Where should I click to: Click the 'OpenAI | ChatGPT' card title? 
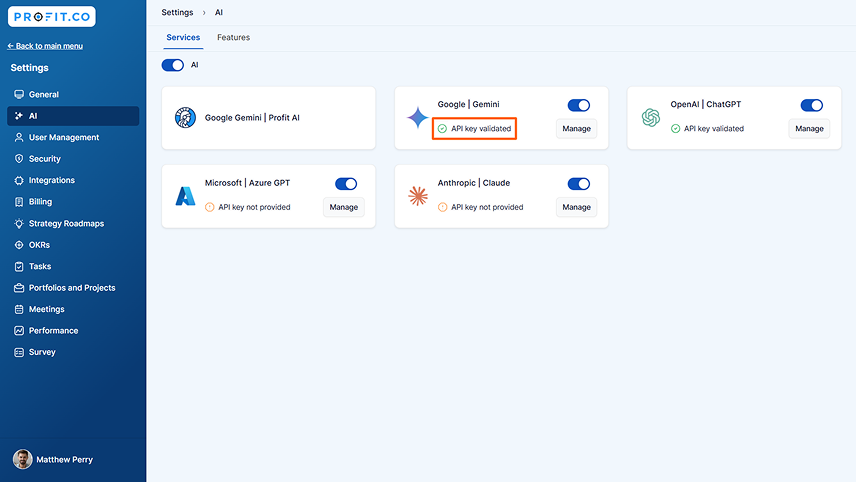(x=705, y=104)
